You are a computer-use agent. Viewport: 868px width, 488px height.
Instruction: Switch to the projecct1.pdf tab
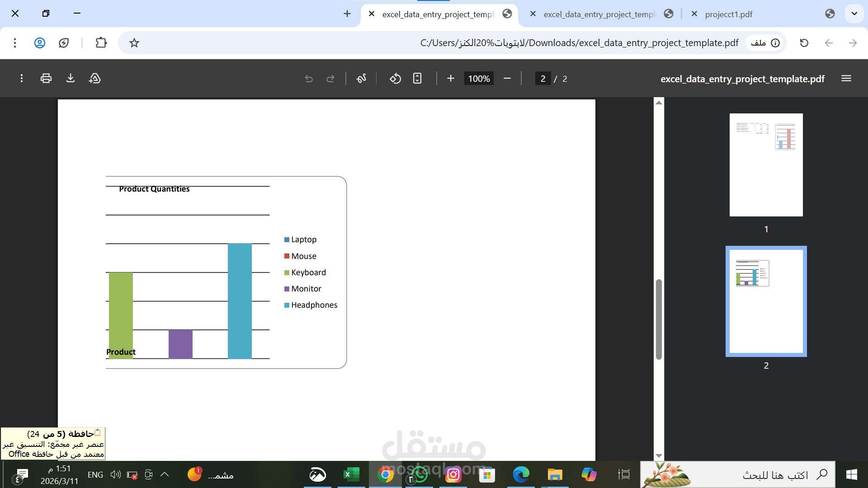[x=728, y=14]
